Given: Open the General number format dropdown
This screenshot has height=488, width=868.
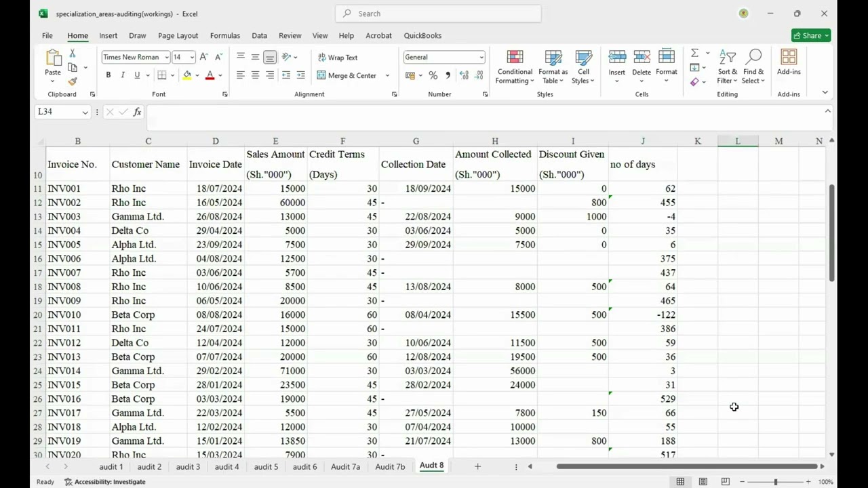Looking at the screenshot, I should tap(481, 58).
